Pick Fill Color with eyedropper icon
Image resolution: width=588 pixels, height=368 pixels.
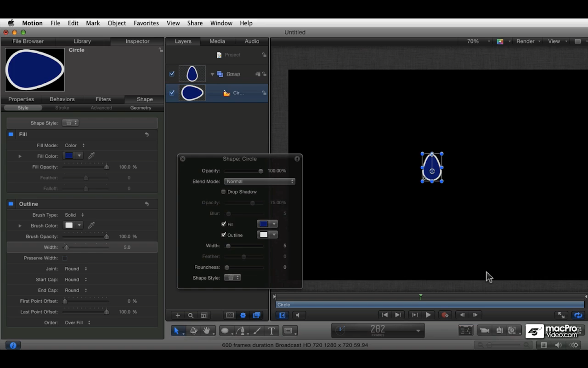91,156
